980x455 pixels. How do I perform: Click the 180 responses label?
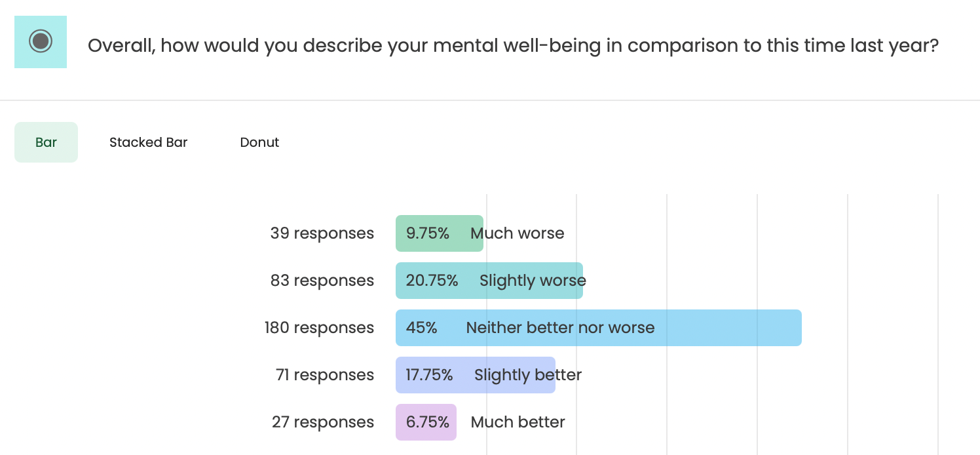point(319,328)
